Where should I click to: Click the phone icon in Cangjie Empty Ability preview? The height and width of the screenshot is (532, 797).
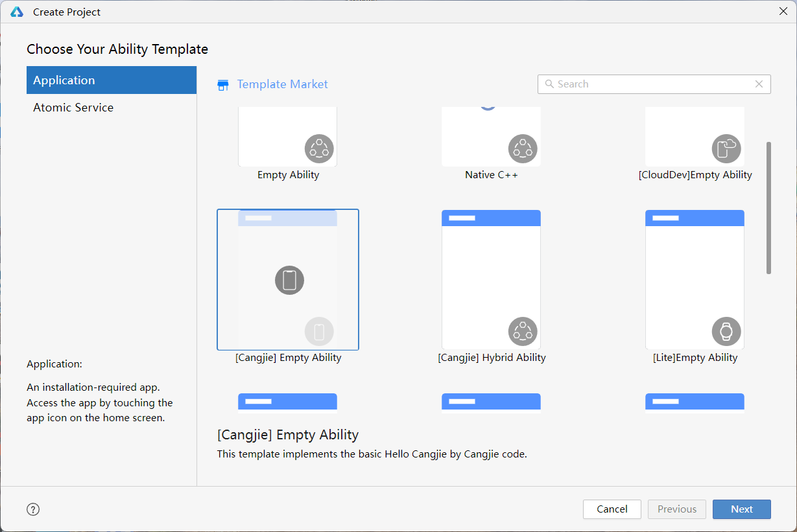point(290,280)
